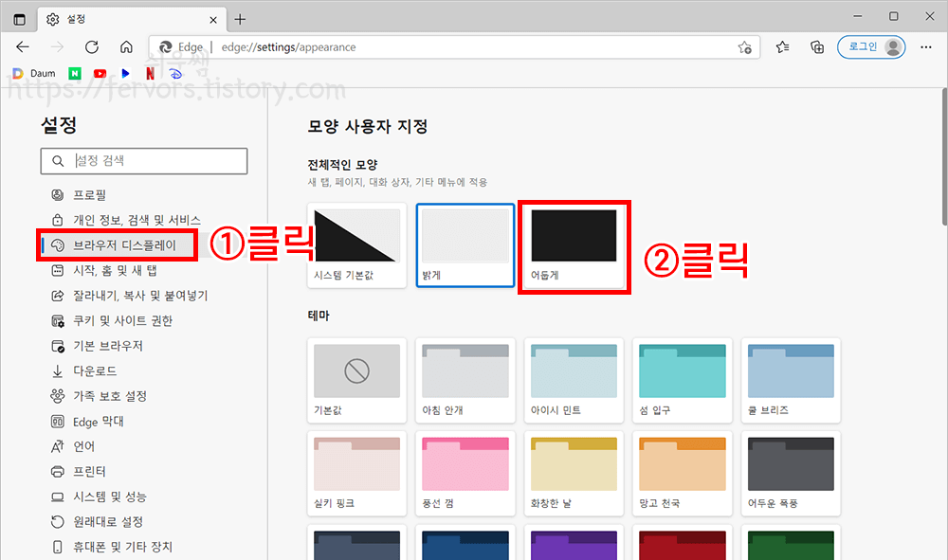Screen dimensions: 948x560
Task: Open a new tab with plus button
Action: tap(240, 19)
